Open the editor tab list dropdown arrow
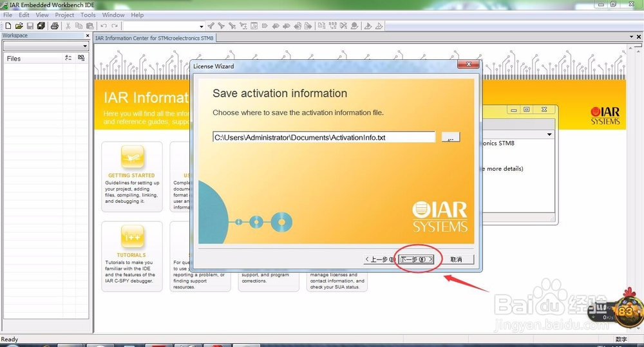 pos(631,37)
